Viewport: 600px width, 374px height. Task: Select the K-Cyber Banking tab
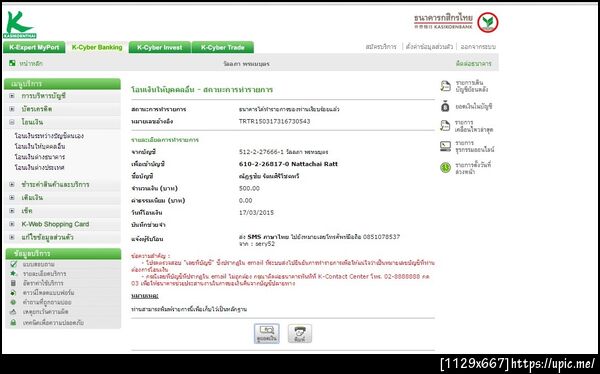pos(97,47)
